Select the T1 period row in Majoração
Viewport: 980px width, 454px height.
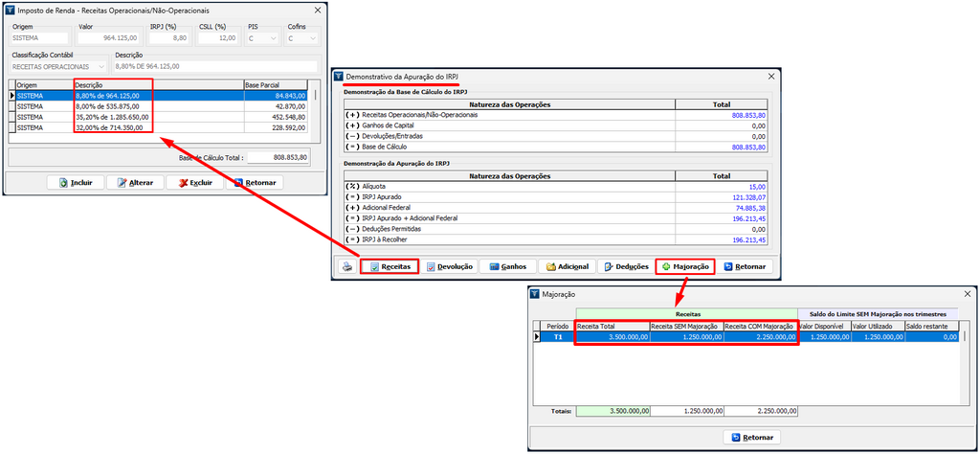[557, 337]
